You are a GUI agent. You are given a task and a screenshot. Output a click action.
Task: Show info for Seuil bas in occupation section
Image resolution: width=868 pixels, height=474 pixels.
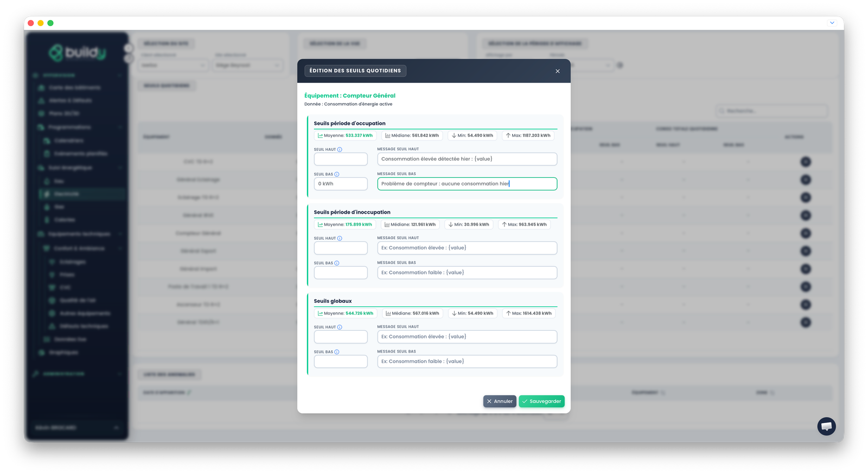(337, 175)
